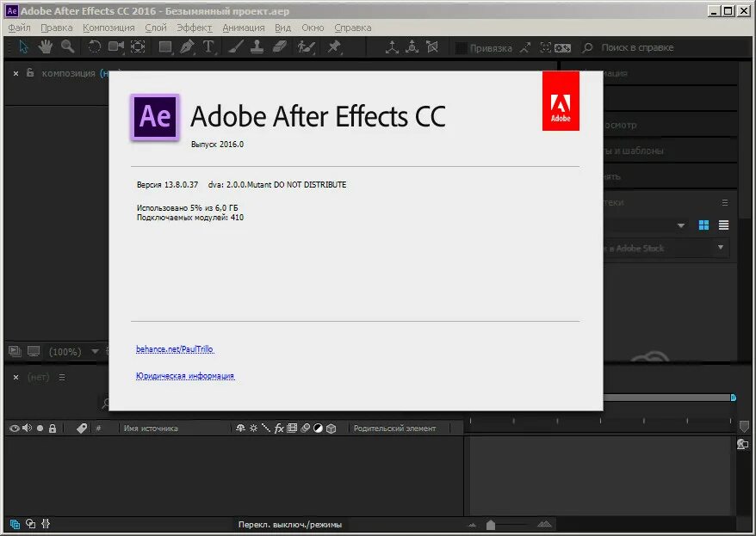Viewport: 756px width, 536px height.
Task: Click the Local Axis mode icon
Action: point(392,47)
